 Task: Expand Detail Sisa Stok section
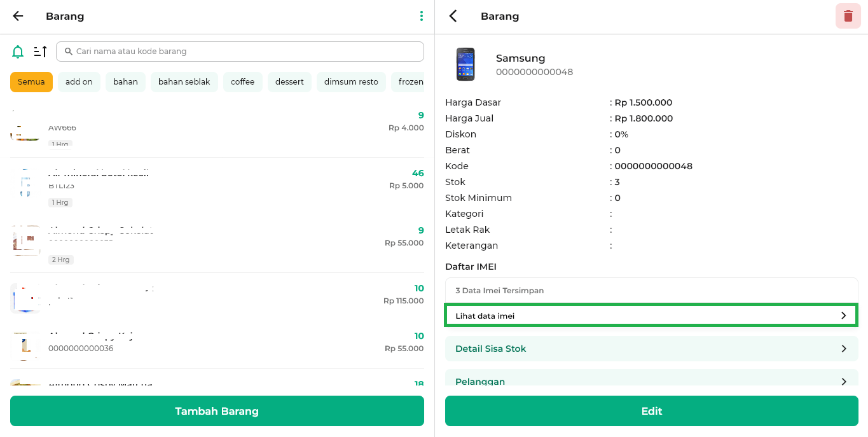tap(651, 349)
